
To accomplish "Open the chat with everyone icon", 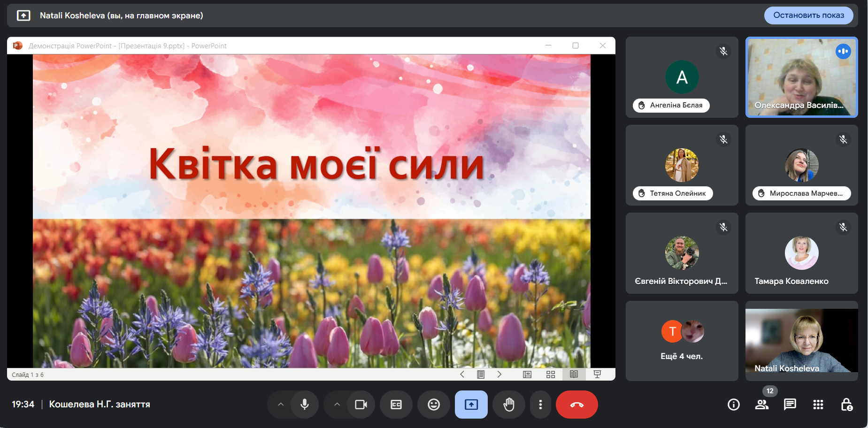I will pos(790,405).
